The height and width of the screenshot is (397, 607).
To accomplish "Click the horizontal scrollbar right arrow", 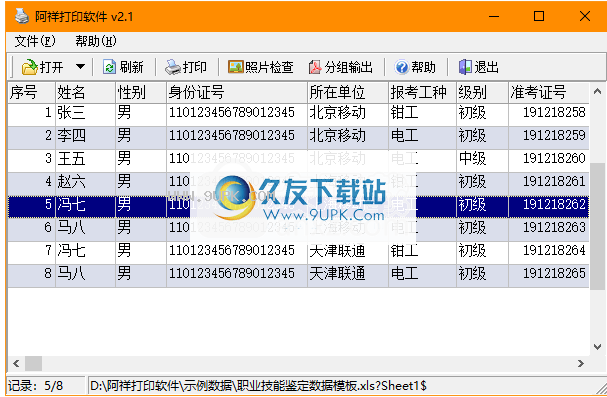I will [581, 363].
